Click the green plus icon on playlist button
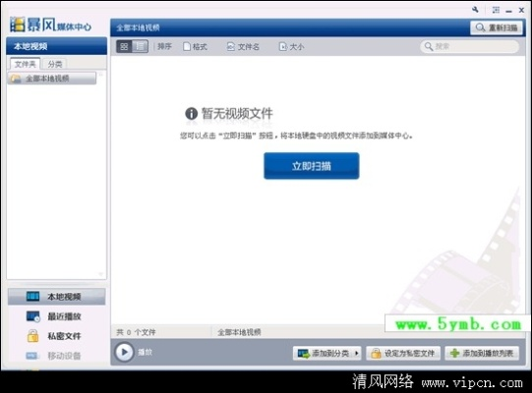This screenshot has width=532, height=393. [x=454, y=354]
